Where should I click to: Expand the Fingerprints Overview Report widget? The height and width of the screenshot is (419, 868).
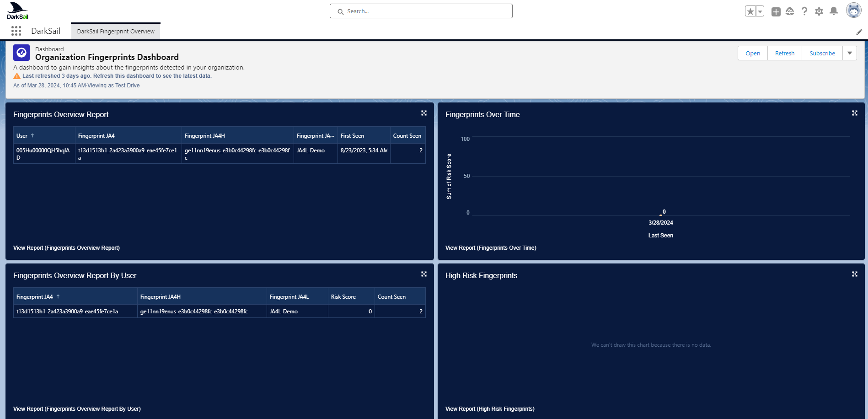(424, 113)
